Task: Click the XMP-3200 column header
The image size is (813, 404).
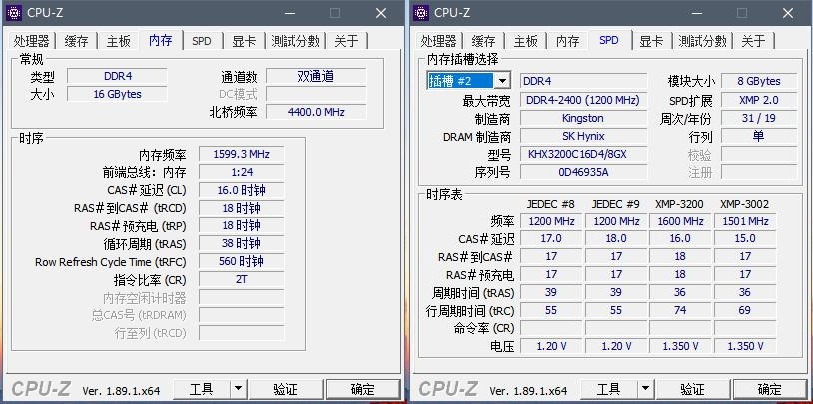Action: pos(680,204)
